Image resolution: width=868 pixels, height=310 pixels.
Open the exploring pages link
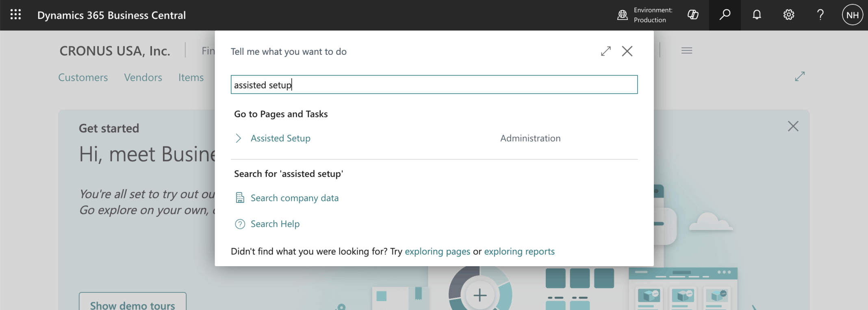tap(437, 252)
